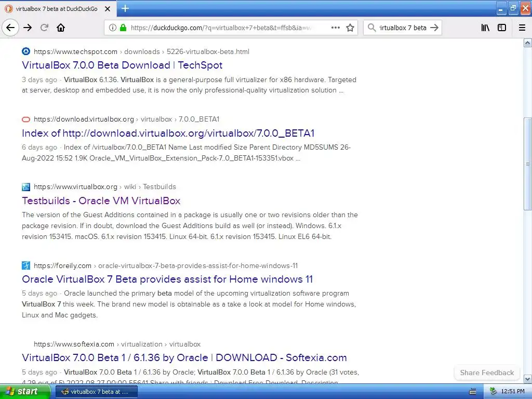Click the network tray icon beside clock

click(x=493, y=392)
